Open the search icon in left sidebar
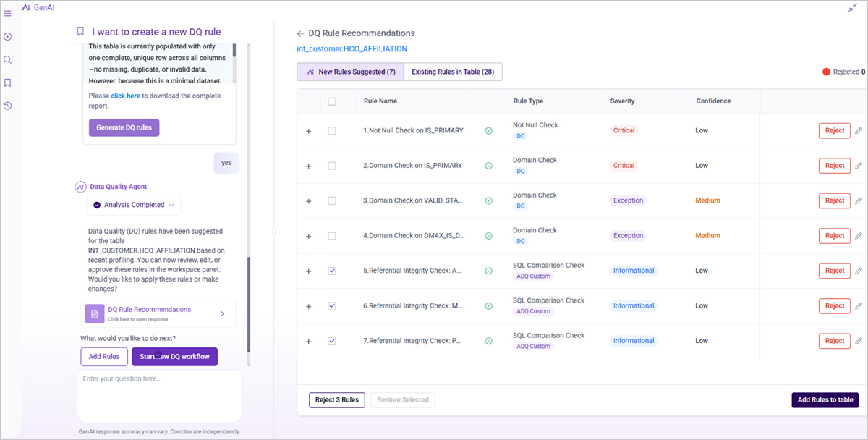Screen dimensions: 868x440 click(7, 59)
